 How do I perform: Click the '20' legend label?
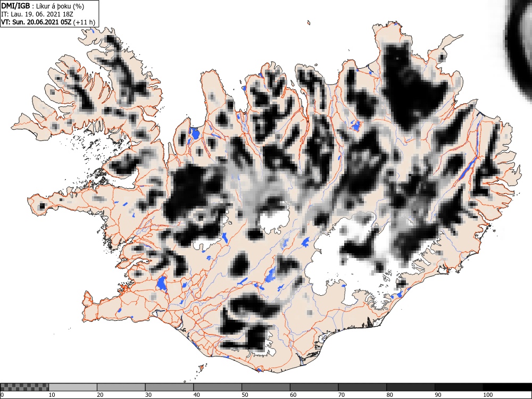pyautogui.click(x=100, y=395)
